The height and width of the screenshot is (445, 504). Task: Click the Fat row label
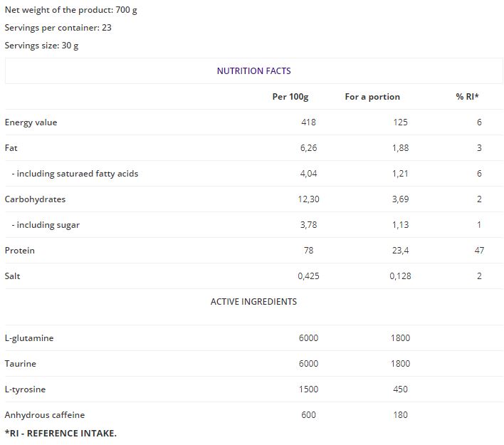pyautogui.click(x=11, y=148)
